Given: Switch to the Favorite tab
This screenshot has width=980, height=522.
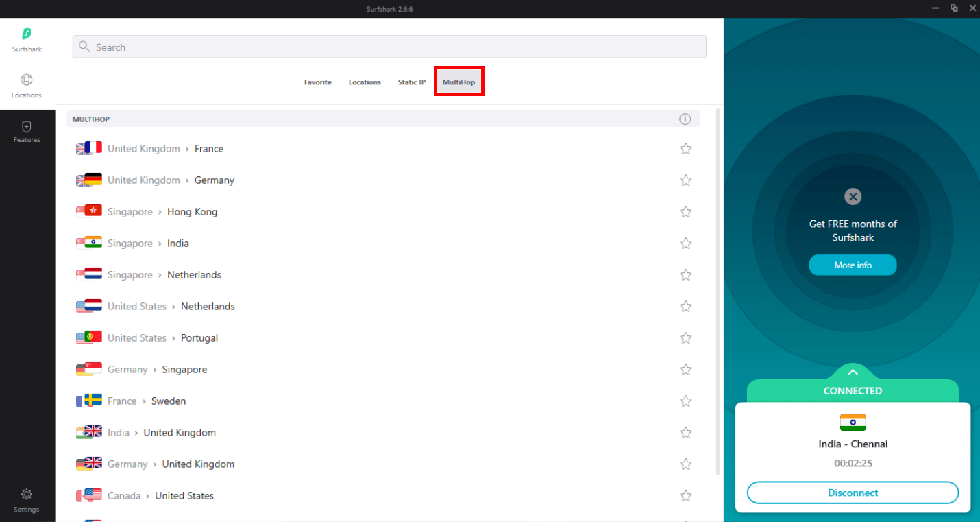Looking at the screenshot, I should 318,82.
